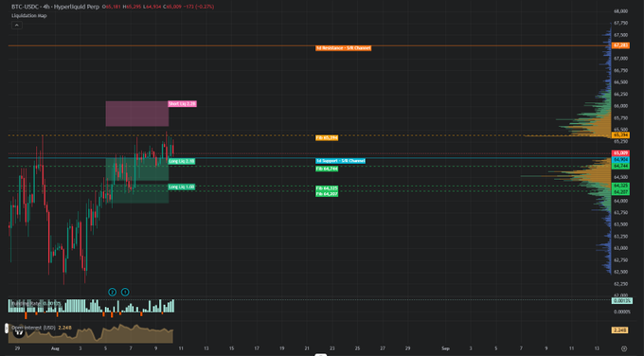Click the 0.0013% funding rate axis tag
This screenshot has width=644, height=356.
(x=622, y=301)
